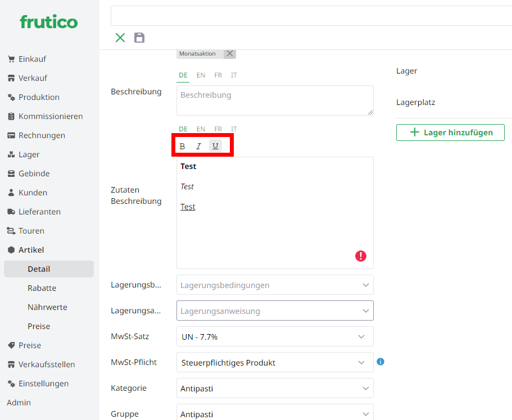Click the blue info icon beside MwSt-Pflicht

coord(380,362)
